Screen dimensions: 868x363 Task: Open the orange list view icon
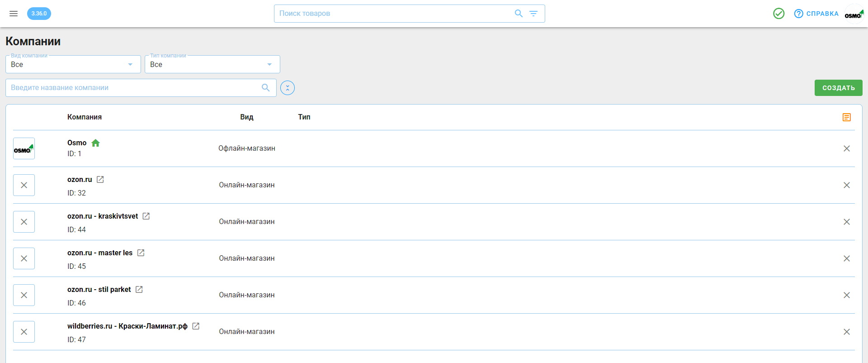(847, 117)
